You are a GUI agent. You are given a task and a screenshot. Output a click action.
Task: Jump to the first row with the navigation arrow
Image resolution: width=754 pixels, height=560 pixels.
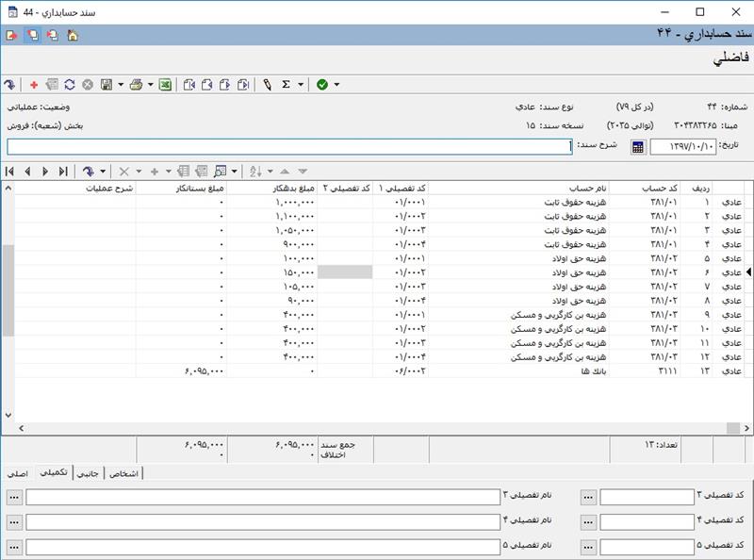tap(9, 172)
